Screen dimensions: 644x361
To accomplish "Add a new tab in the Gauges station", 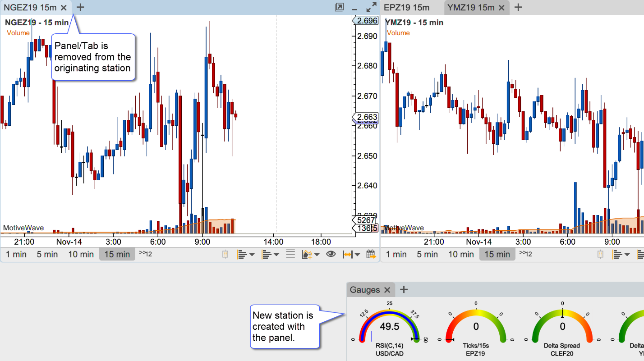I will 404,290.
